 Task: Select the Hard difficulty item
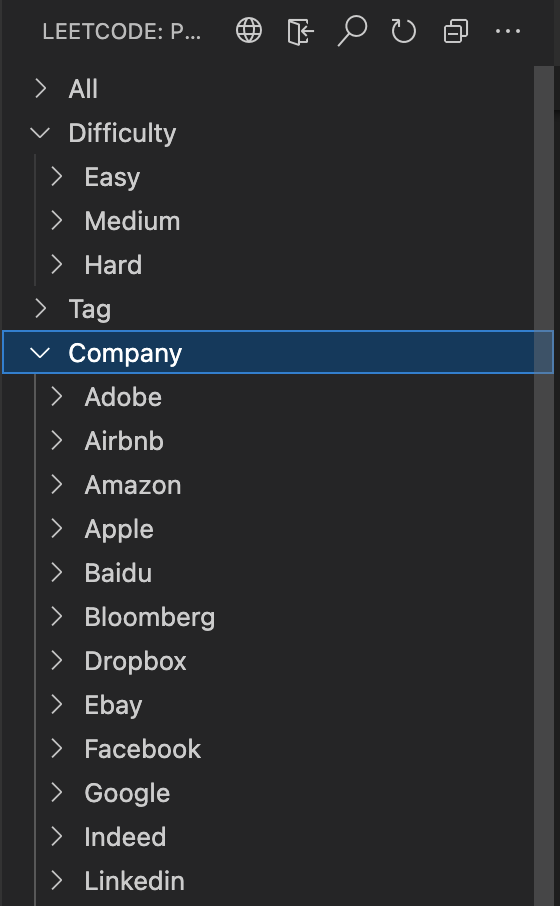click(x=113, y=265)
